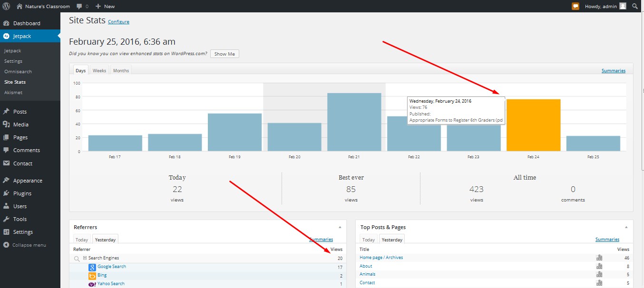Go to Dashboard in sidebar
This screenshot has height=288, width=644.
(30, 23)
